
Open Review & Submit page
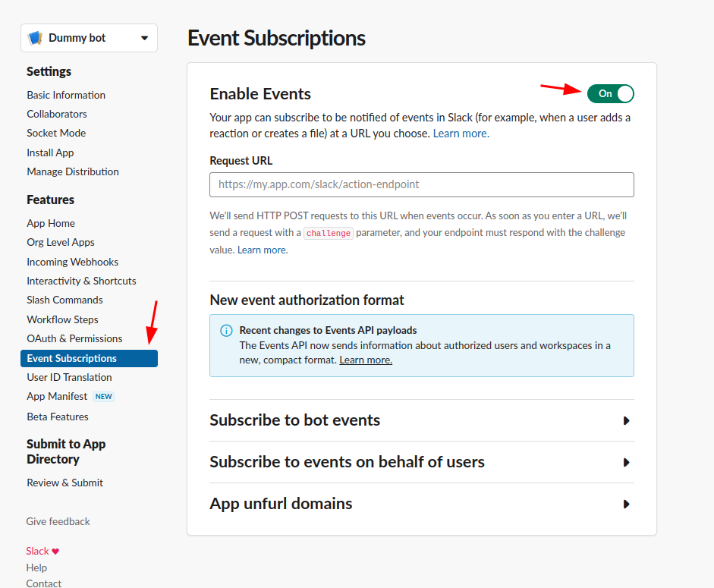point(64,483)
